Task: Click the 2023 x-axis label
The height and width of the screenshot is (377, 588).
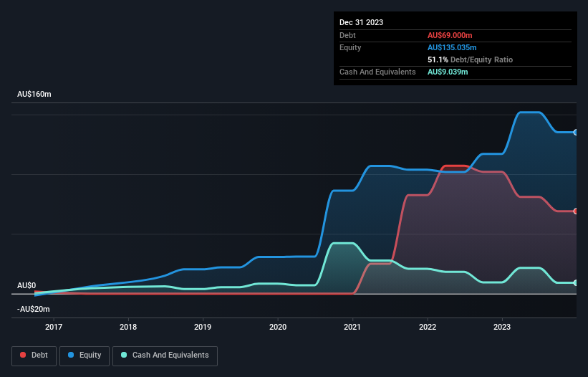Action: pyautogui.click(x=502, y=327)
